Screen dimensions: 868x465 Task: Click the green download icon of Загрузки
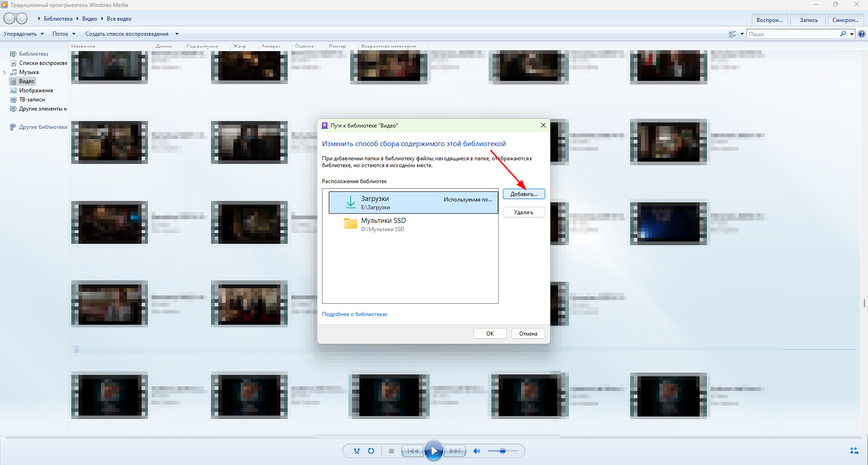tap(350, 203)
